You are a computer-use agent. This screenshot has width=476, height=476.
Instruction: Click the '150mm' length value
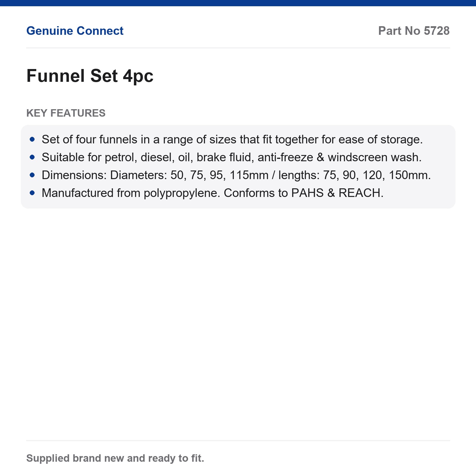pos(410,175)
